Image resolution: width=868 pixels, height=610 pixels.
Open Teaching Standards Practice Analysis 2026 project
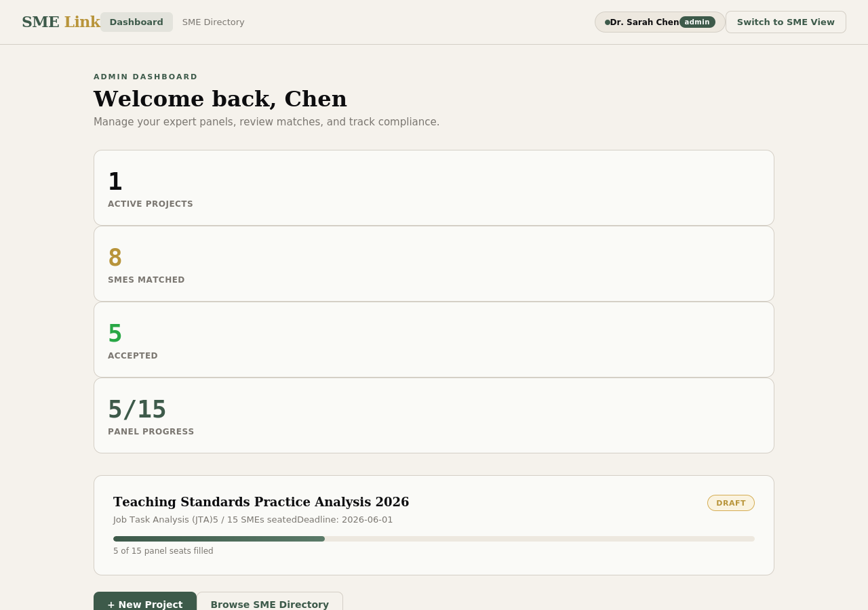tap(261, 502)
